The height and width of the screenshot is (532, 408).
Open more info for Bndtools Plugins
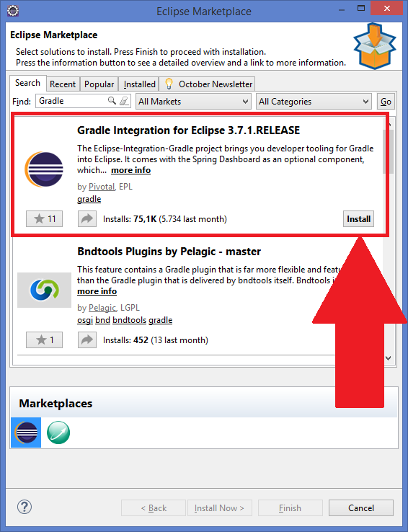[x=97, y=291]
